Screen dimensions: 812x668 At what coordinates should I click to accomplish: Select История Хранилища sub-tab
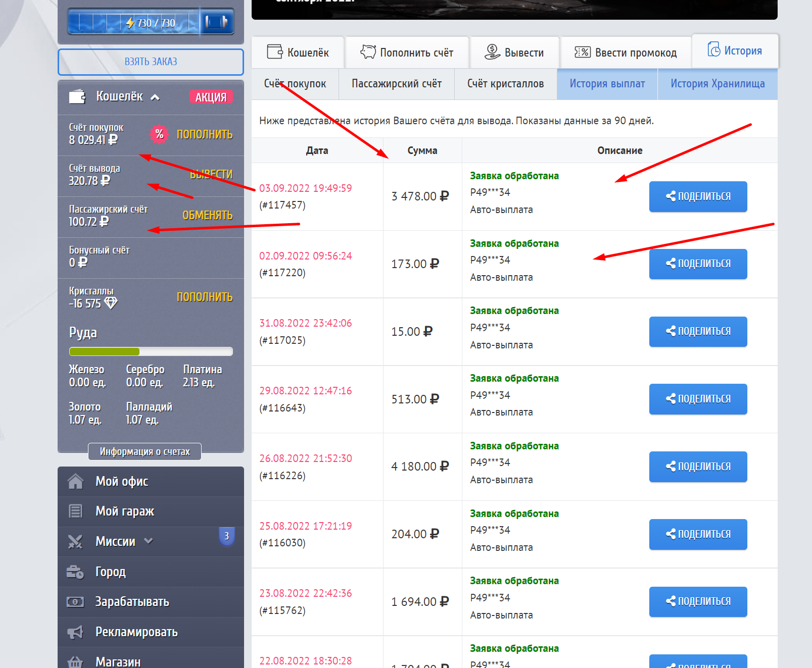coord(718,84)
